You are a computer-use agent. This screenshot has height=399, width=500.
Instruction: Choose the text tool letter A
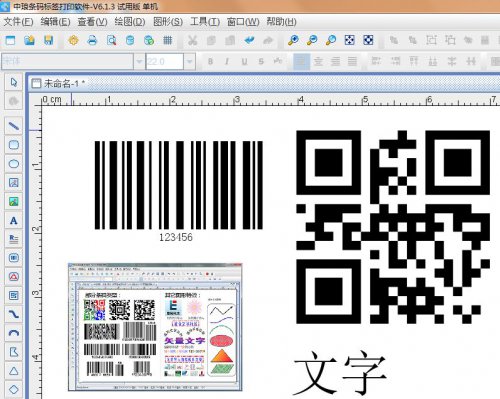[14, 220]
